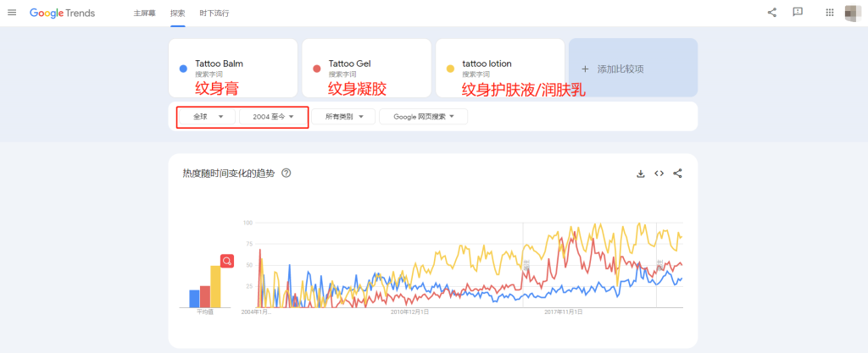
Task: Click the header share icon
Action: pyautogui.click(x=771, y=13)
